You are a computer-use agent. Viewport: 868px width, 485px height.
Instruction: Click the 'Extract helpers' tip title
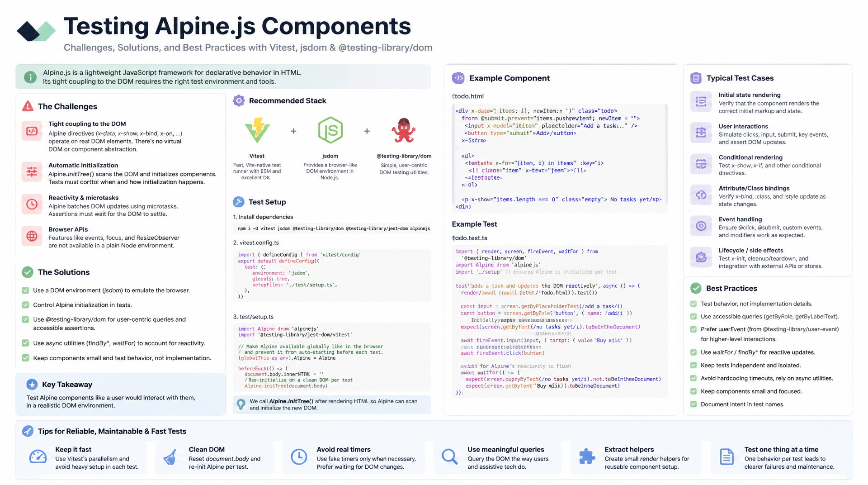tap(629, 449)
